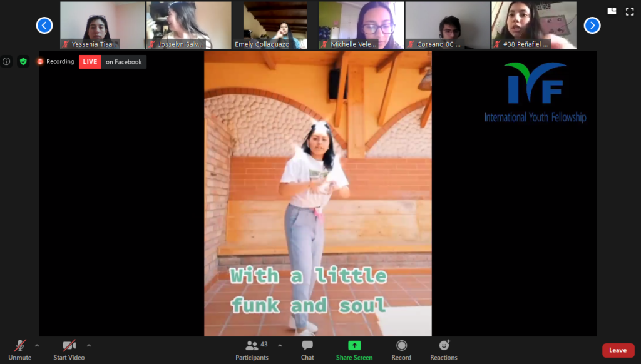This screenshot has height=364, width=641.
Task: Open the Participants panel
Action: pos(252,350)
